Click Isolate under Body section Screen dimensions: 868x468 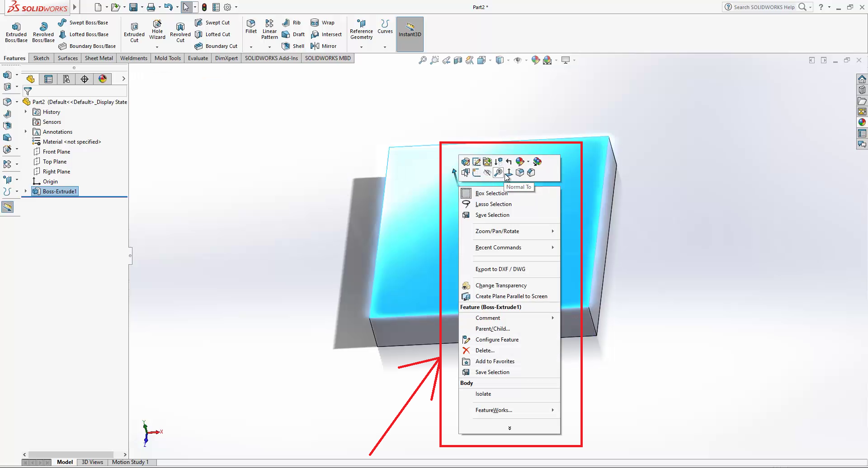[x=483, y=394]
